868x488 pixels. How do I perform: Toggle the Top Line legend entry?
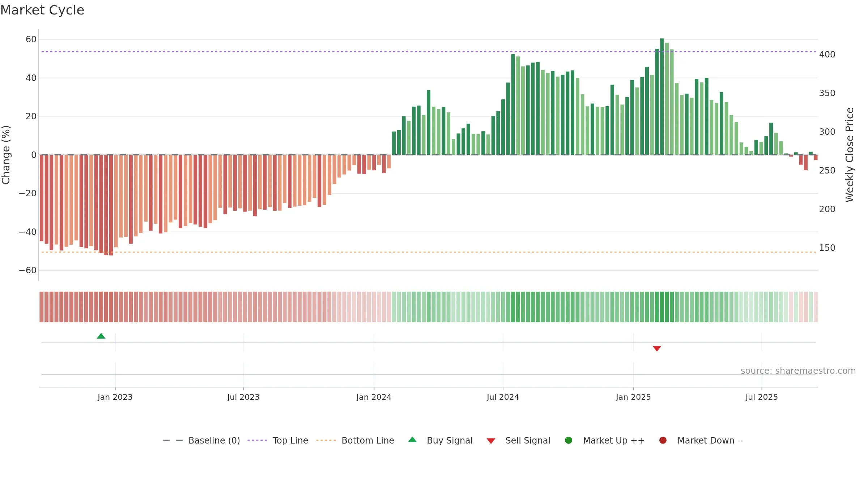tap(278, 440)
